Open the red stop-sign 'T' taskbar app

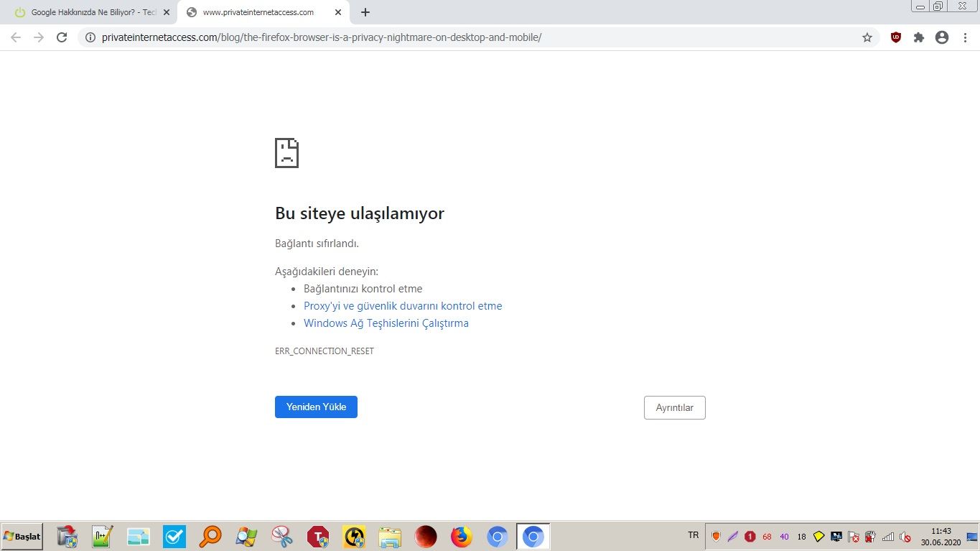[x=318, y=537]
